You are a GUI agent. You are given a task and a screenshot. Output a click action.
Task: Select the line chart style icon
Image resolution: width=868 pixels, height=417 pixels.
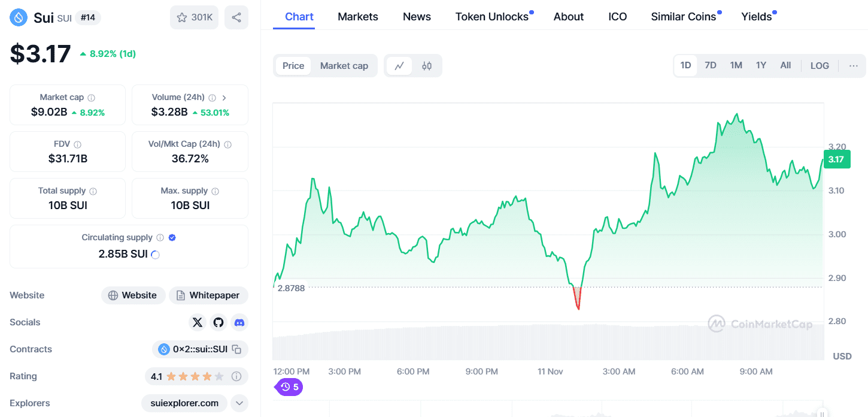pos(399,65)
